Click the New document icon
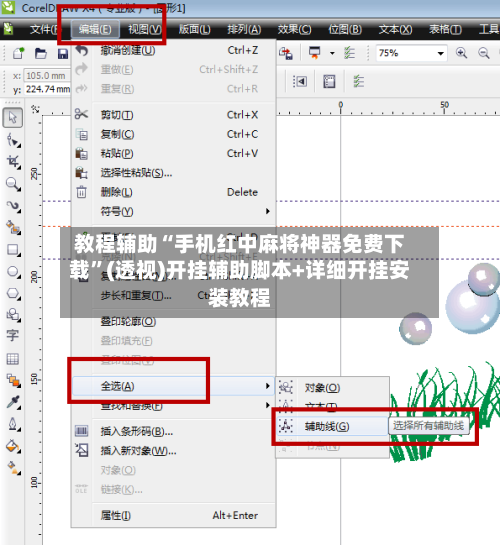This screenshot has width=500, height=545. click(x=18, y=53)
